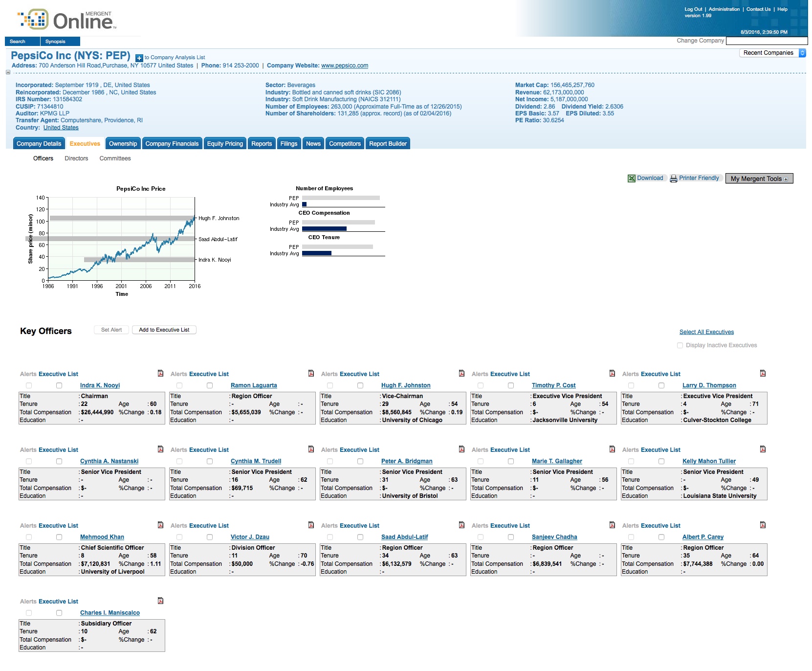Open PDF icon for Victor J. Dzau
This screenshot has height=671, width=812.
pos(311,525)
